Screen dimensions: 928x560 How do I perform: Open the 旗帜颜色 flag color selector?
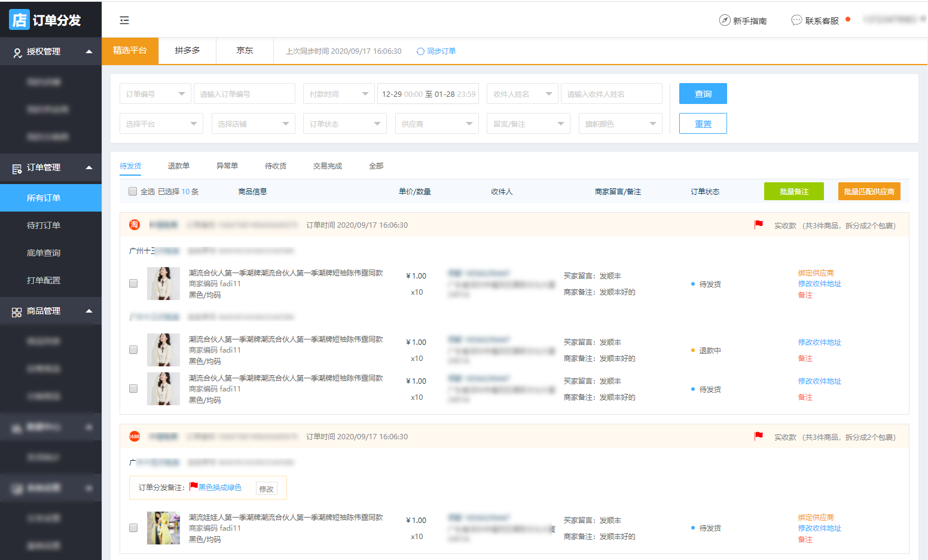620,124
